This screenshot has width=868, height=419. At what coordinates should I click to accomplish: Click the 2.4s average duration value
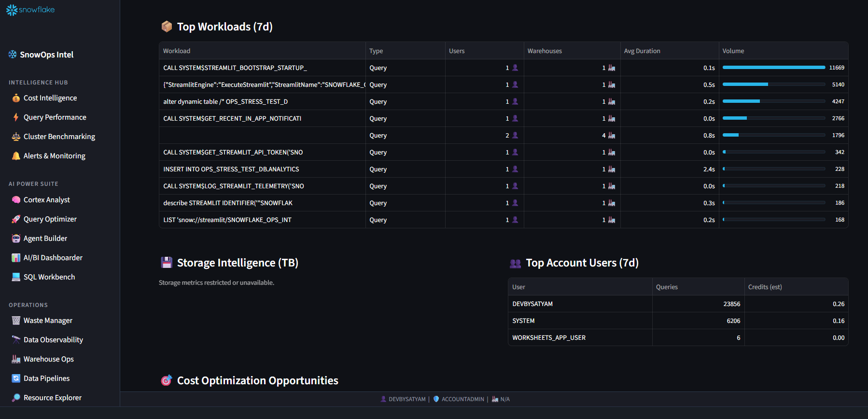tap(709, 169)
